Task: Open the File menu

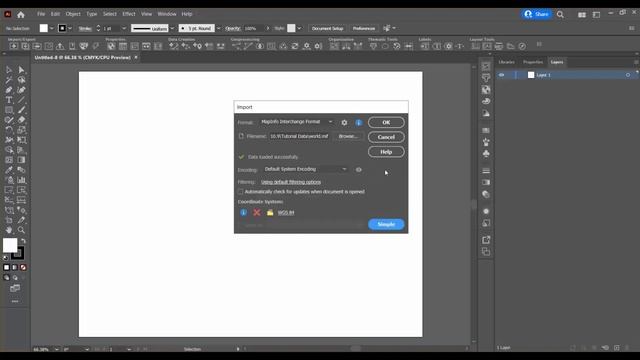Action: [x=41, y=14]
